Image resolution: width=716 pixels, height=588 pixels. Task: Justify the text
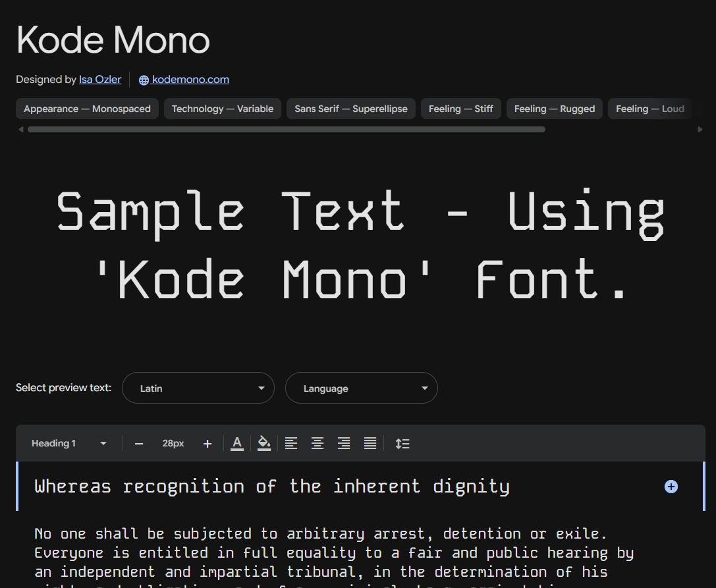[370, 443]
